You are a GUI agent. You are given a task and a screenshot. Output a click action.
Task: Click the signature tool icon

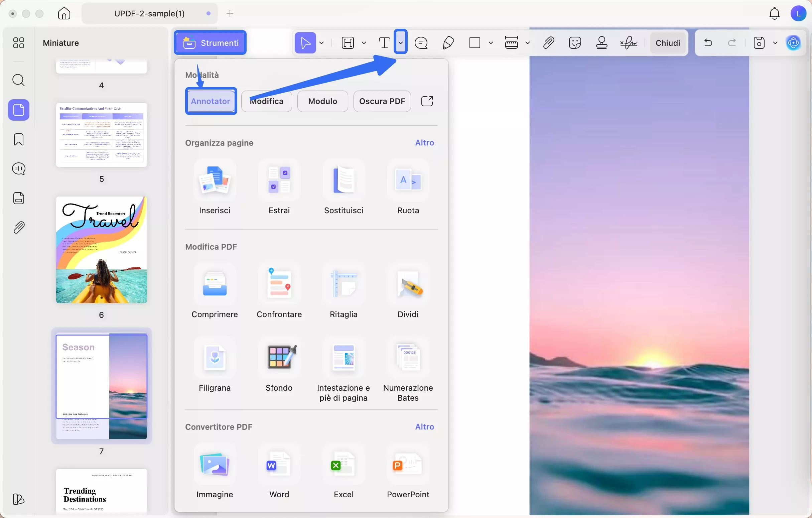(629, 43)
